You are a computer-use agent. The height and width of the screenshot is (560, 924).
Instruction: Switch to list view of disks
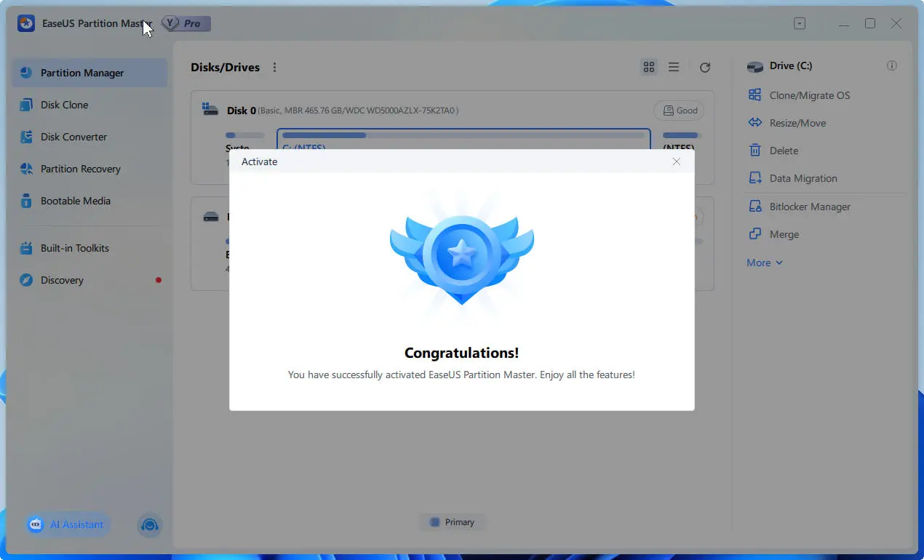(674, 67)
